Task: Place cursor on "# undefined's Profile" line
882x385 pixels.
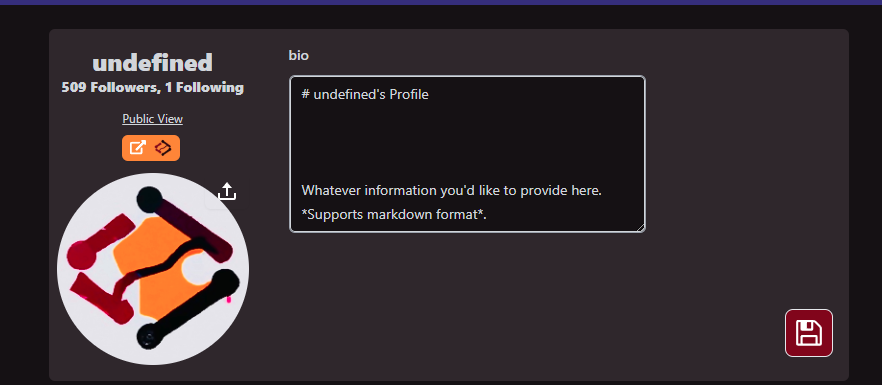Action: [365, 95]
